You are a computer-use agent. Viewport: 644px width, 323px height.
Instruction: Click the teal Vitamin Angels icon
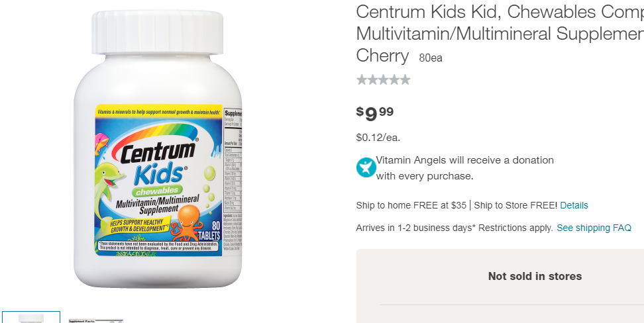tap(366, 167)
